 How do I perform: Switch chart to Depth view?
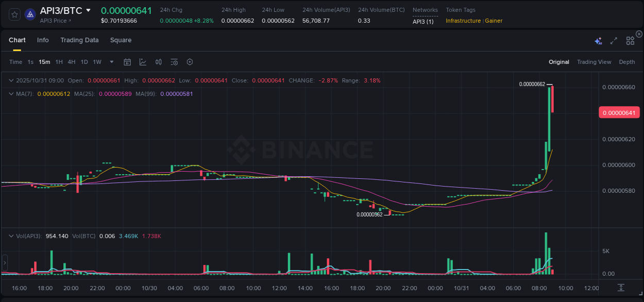(627, 62)
